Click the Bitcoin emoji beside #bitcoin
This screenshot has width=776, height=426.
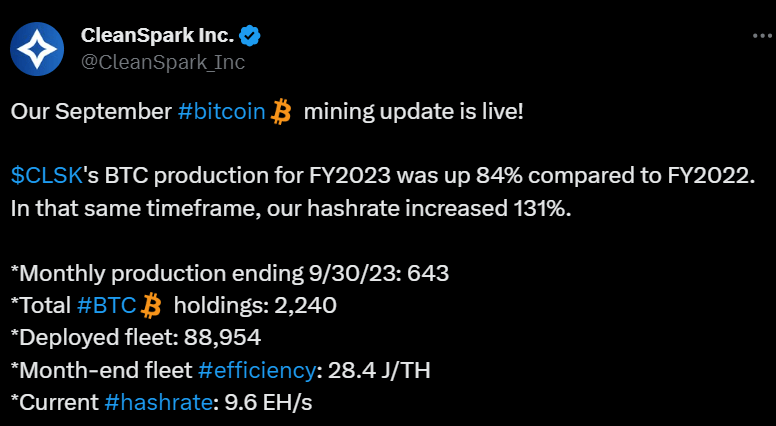(x=281, y=112)
